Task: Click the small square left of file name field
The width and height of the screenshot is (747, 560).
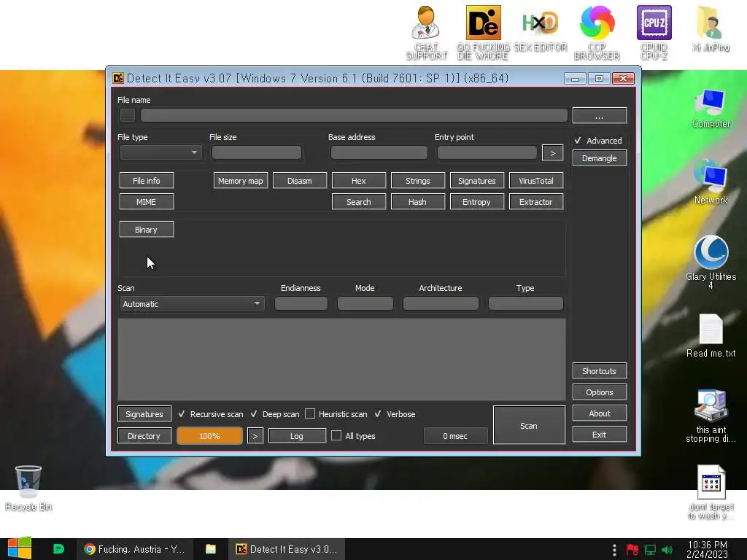Action: [x=128, y=114]
